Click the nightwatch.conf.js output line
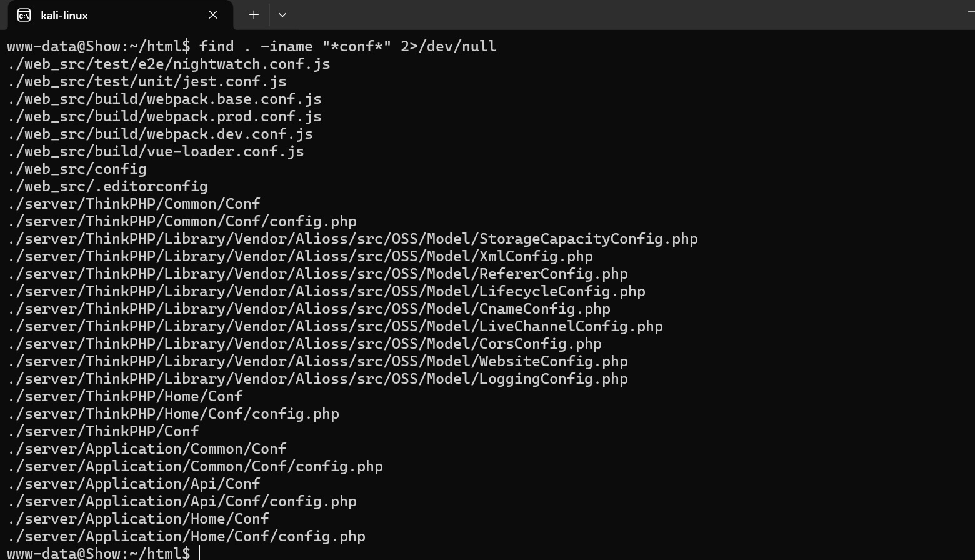The image size is (975, 560). click(x=169, y=64)
